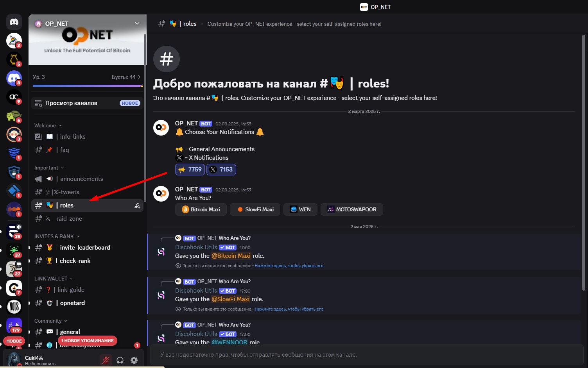Image resolution: width=588 pixels, height=368 pixels.
Task: Jump to 1 новое упоминание pill
Action: click(88, 341)
